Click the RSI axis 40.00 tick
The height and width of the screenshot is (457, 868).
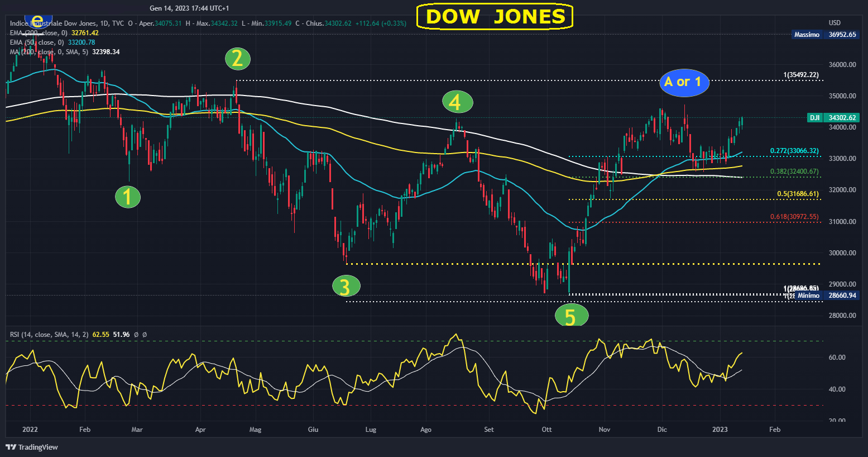(x=837, y=389)
